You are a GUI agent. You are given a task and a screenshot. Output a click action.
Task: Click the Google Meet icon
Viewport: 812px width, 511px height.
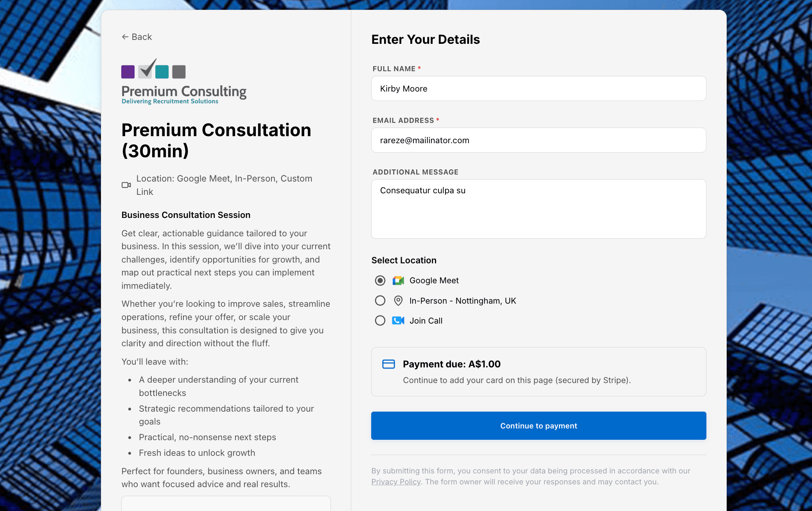398,281
